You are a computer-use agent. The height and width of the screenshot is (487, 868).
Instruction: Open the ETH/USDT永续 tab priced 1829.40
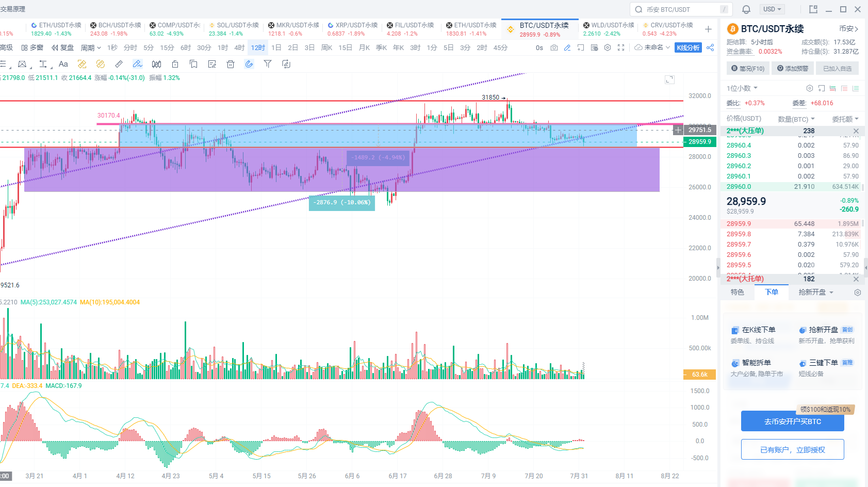tap(56, 29)
